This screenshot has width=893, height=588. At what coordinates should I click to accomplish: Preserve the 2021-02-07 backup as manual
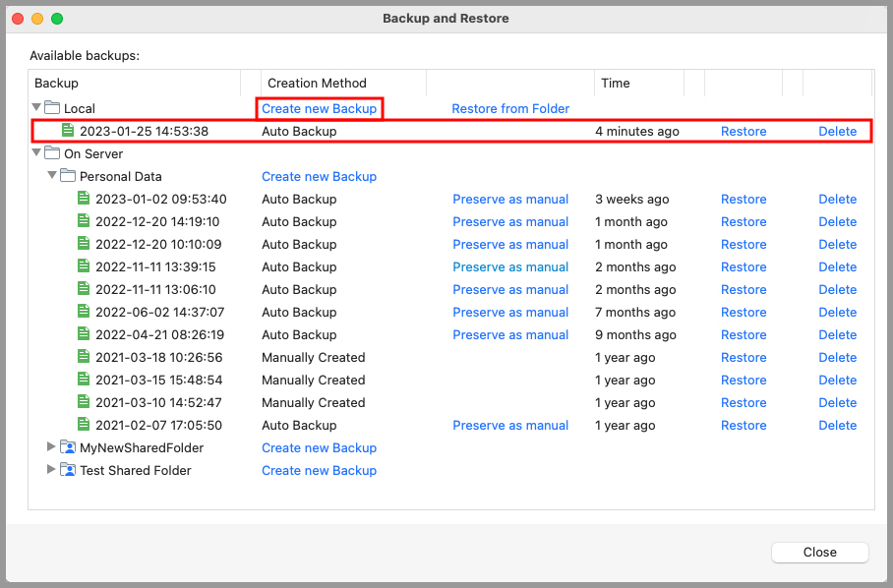pos(510,425)
